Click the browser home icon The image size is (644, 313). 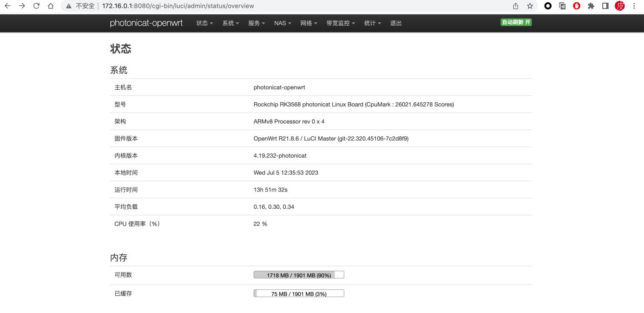tap(51, 6)
